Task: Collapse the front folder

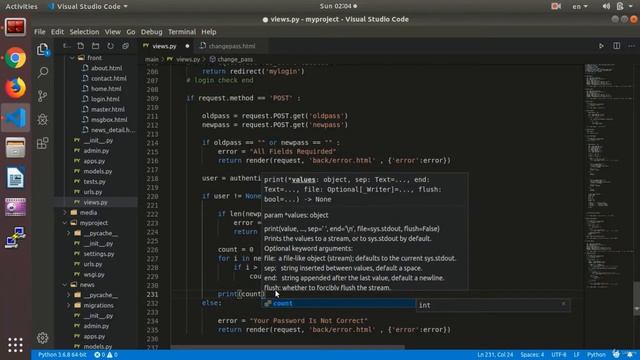Action: tap(72, 58)
